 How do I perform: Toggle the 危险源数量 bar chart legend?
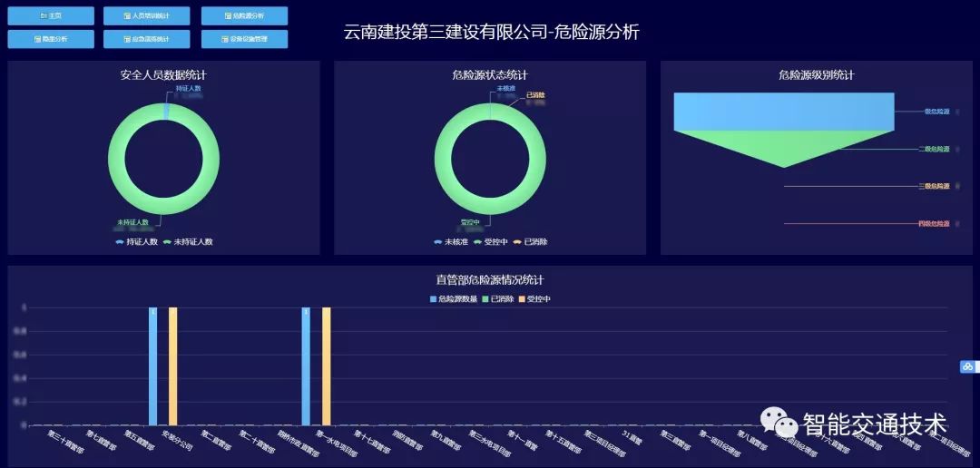point(453,299)
